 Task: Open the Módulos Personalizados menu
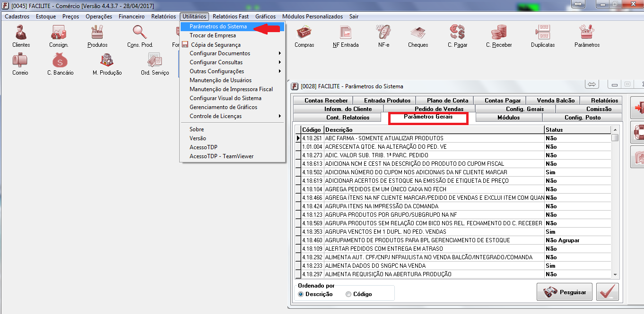tap(312, 17)
